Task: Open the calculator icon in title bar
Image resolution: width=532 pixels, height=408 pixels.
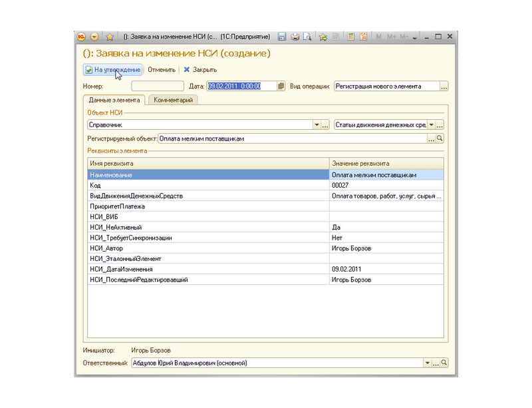Action: pos(350,37)
